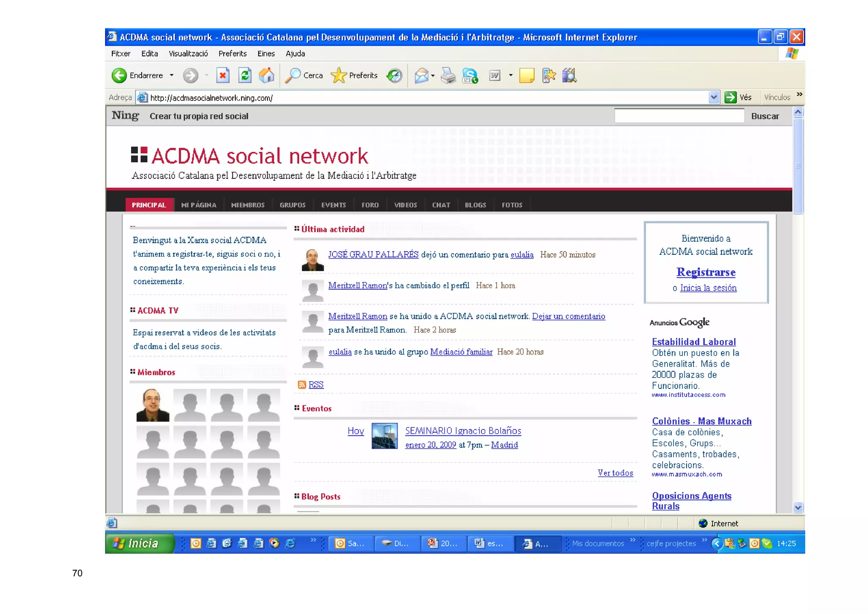Click the Ning search input field

coord(679,116)
